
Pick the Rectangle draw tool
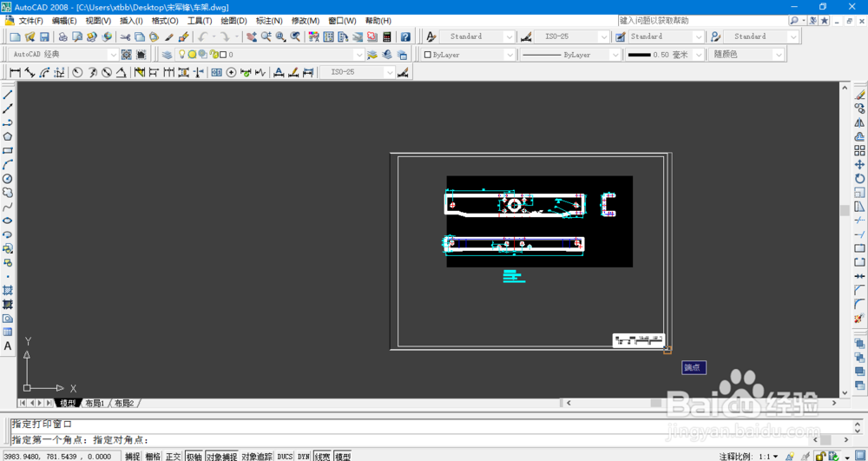[8, 150]
